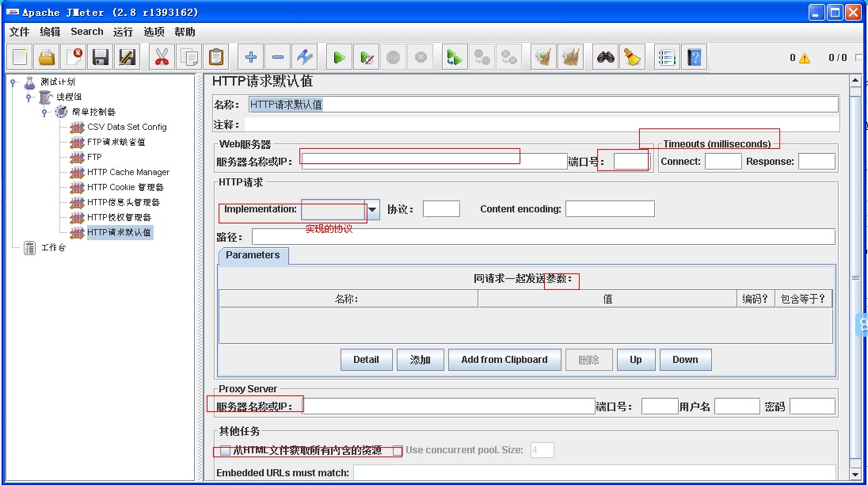Expand all with the plus icon

coord(251,57)
